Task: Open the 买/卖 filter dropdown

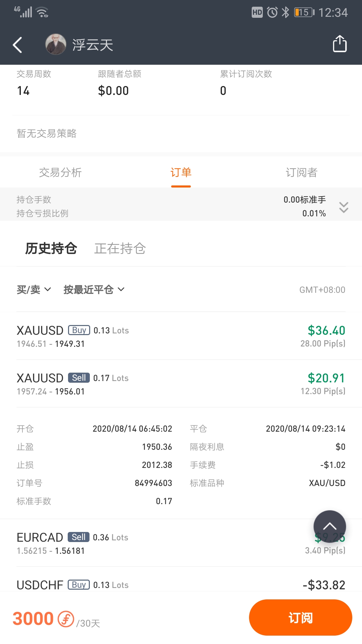Action: (x=34, y=289)
